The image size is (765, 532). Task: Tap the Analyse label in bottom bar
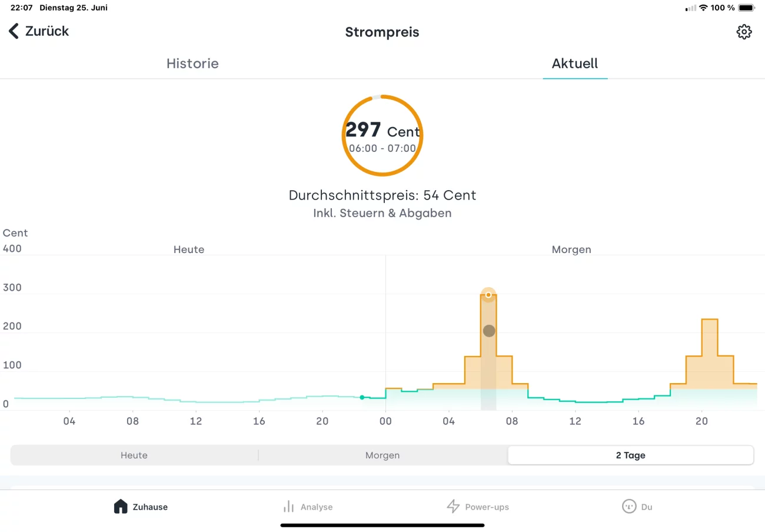click(317, 507)
